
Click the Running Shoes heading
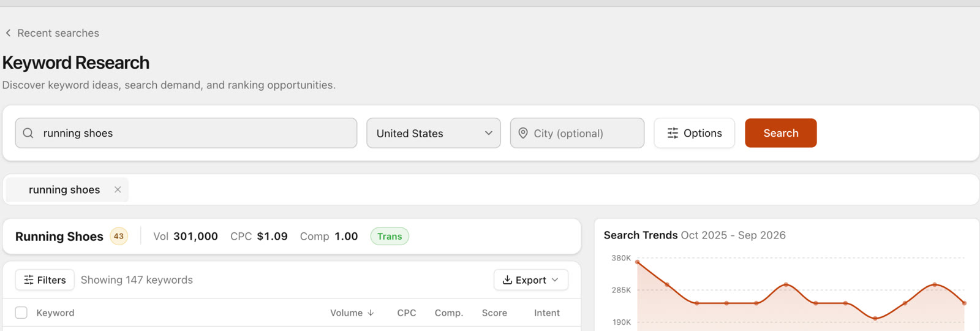point(59,236)
